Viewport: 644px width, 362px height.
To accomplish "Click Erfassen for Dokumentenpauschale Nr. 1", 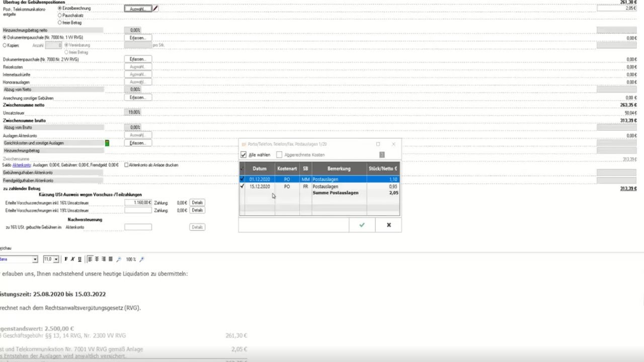I will 138,38.
